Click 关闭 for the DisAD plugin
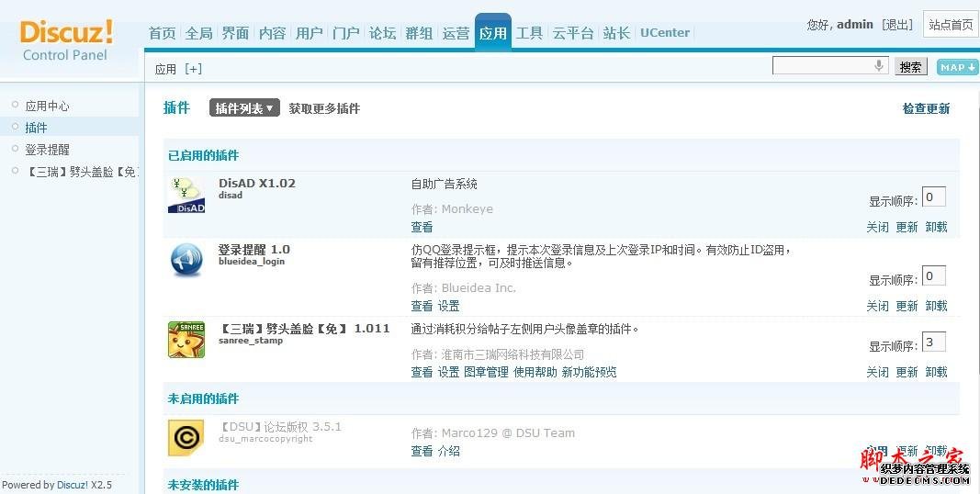Image resolution: width=980 pixels, height=494 pixels. 877,227
